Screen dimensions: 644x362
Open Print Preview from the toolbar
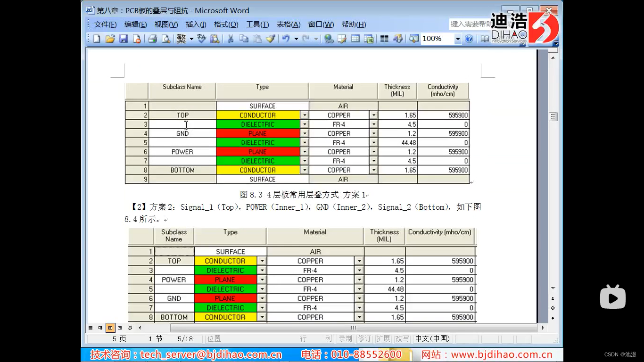(165, 39)
